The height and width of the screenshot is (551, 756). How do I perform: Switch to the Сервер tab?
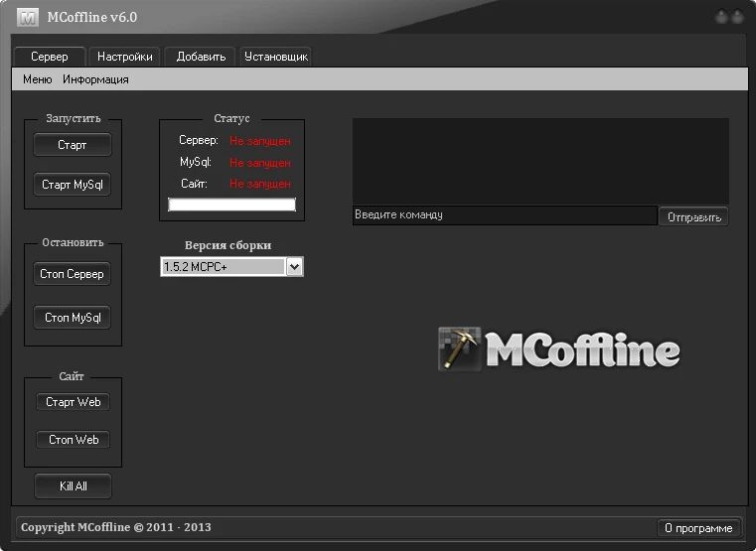pos(50,57)
